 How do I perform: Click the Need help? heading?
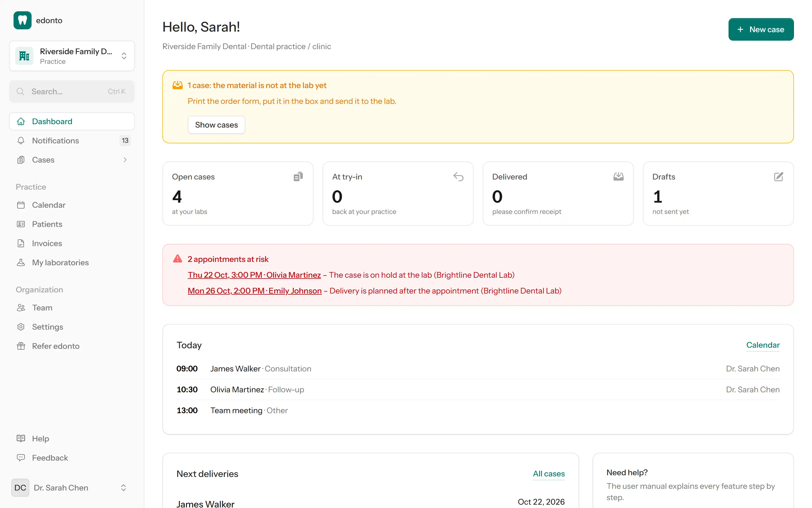(x=627, y=472)
